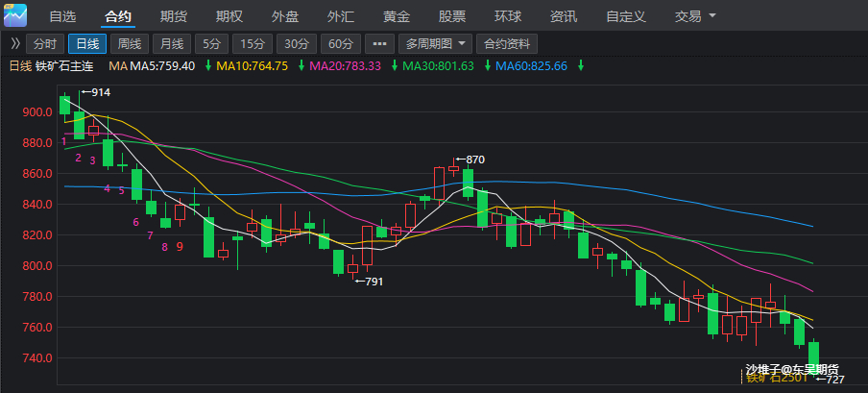The height and width of the screenshot is (393, 868).
Task: Click the down arrow after MA30 value
Action: tap(488, 66)
